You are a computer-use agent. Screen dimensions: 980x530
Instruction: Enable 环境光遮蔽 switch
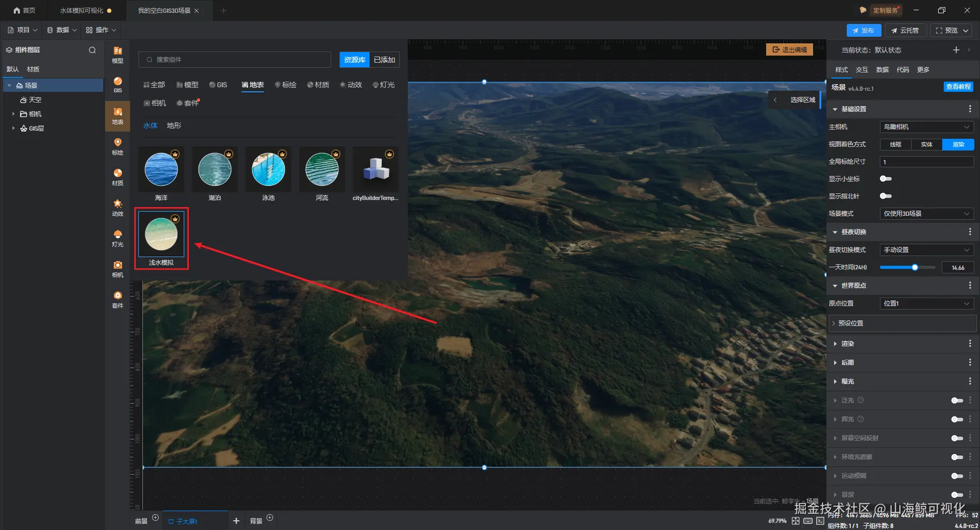coord(957,457)
